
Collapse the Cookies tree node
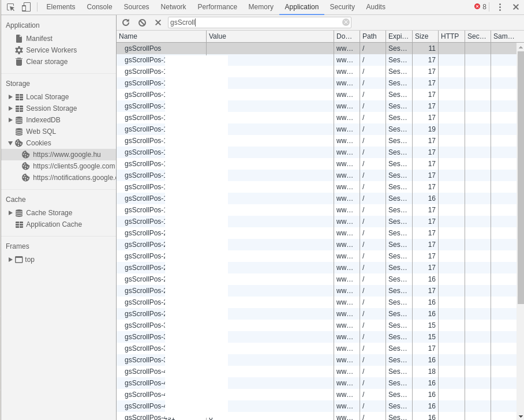pos(10,143)
